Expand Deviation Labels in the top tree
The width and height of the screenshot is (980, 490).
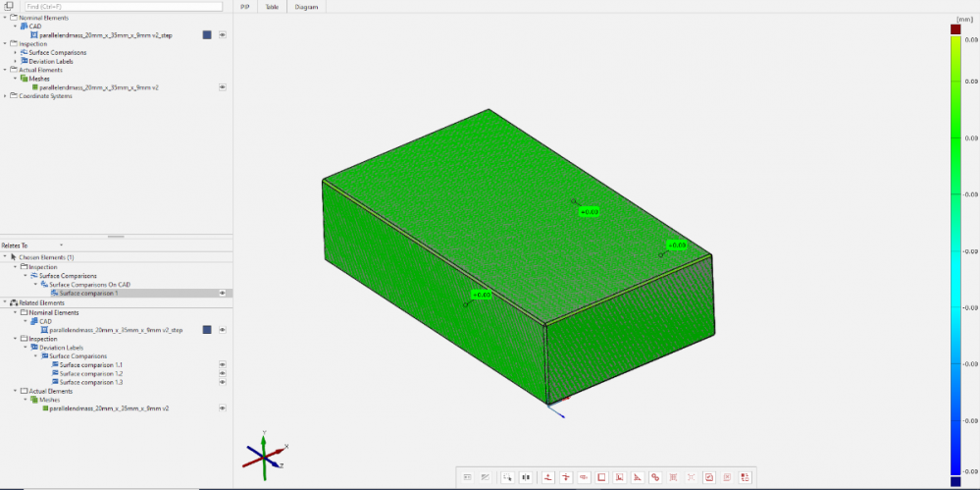click(x=15, y=61)
